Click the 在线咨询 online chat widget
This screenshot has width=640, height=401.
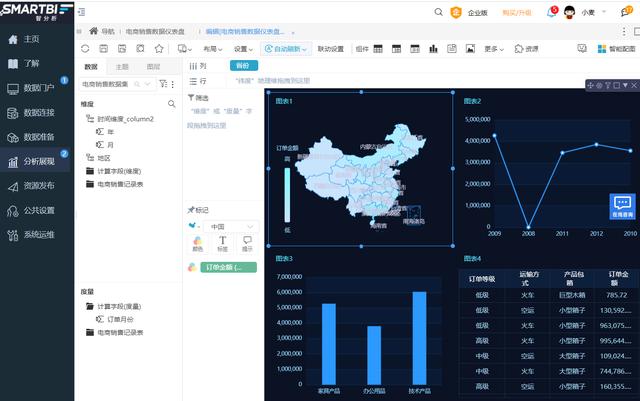pos(622,206)
